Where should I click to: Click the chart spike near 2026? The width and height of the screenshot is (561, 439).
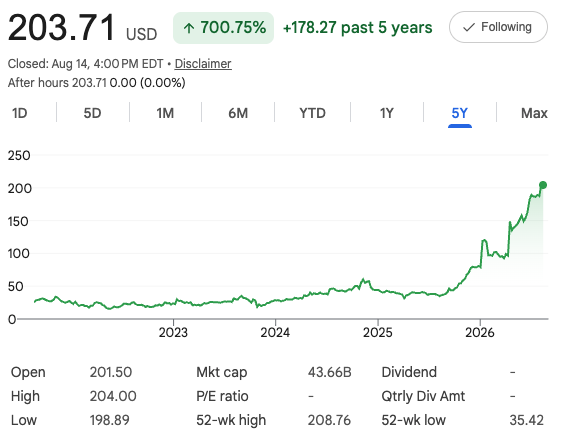click(x=484, y=241)
